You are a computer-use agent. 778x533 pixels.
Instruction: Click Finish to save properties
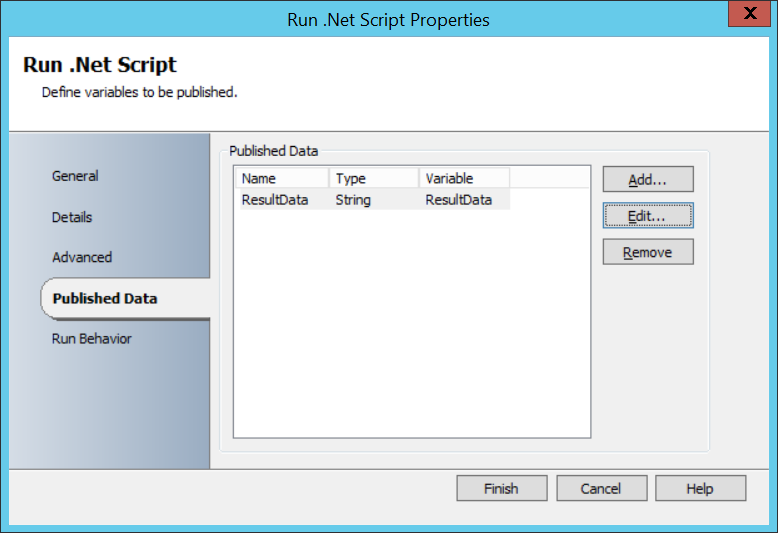(502, 488)
